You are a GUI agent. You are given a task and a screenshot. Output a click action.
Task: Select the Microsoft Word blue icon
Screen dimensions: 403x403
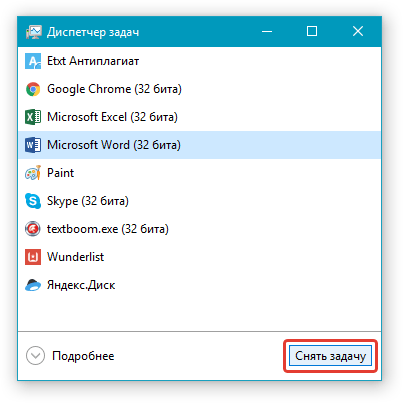33,145
